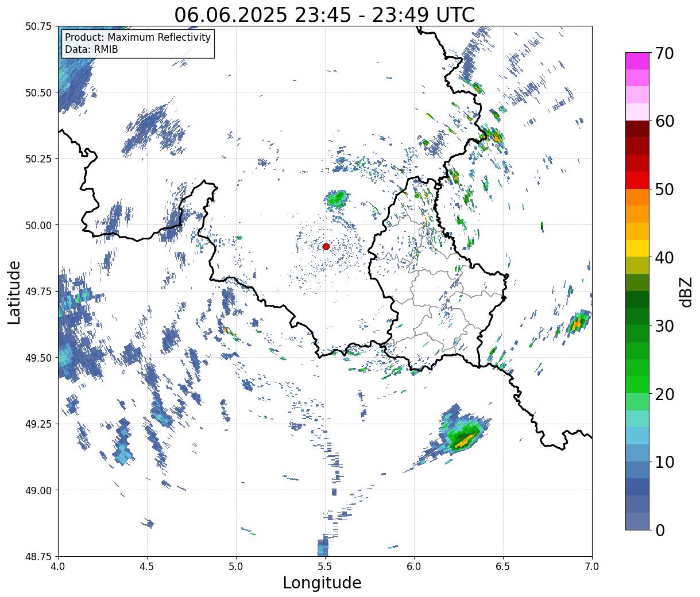700x597 pixels.
Task: Click the 'Product: Maximum Reflectivity' label
Action: click(x=138, y=37)
